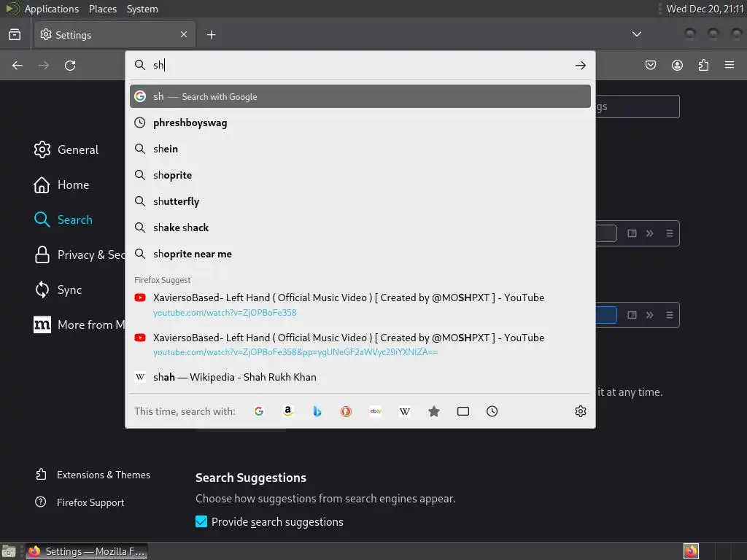Search with DuckDuckGo one-off icon
This screenshot has height=560, width=747.
click(x=346, y=411)
